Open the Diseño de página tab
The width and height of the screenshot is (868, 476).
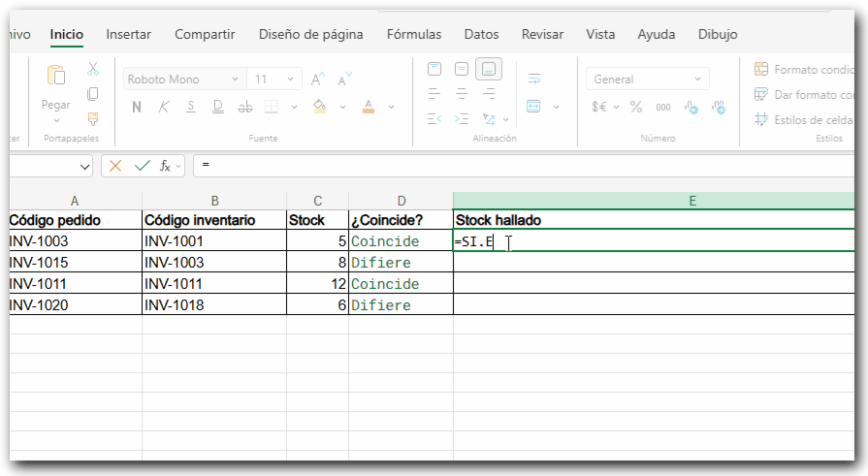tap(311, 34)
